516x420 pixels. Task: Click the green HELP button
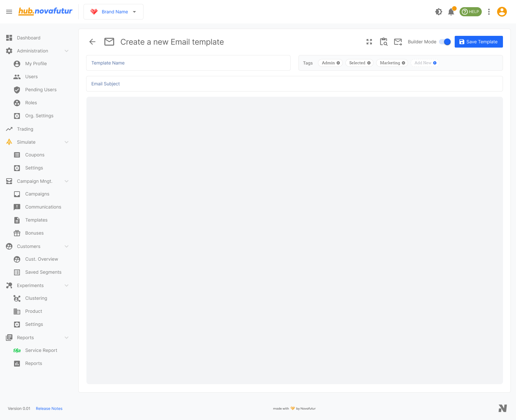(x=470, y=12)
